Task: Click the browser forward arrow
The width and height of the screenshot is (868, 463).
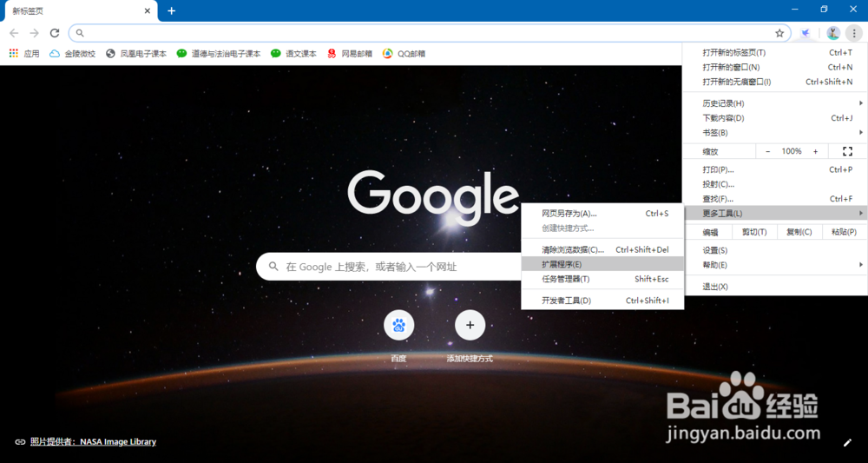Action: [x=35, y=33]
